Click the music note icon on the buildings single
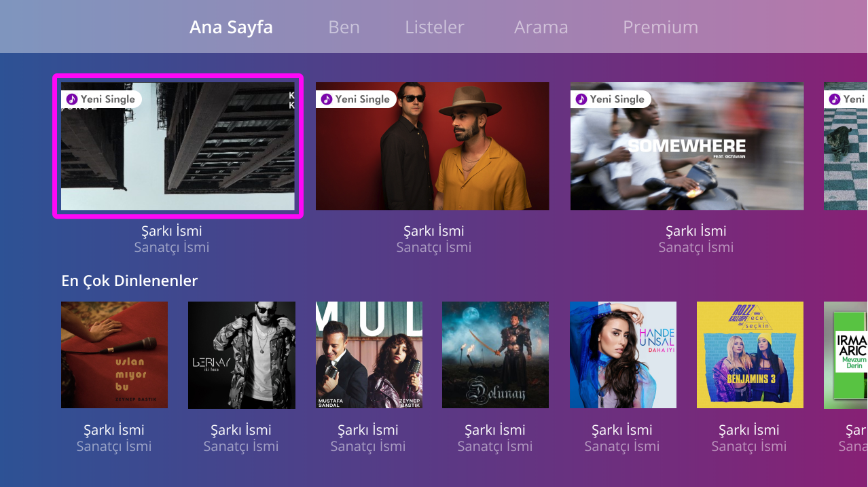The image size is (868, 487). 72,99
